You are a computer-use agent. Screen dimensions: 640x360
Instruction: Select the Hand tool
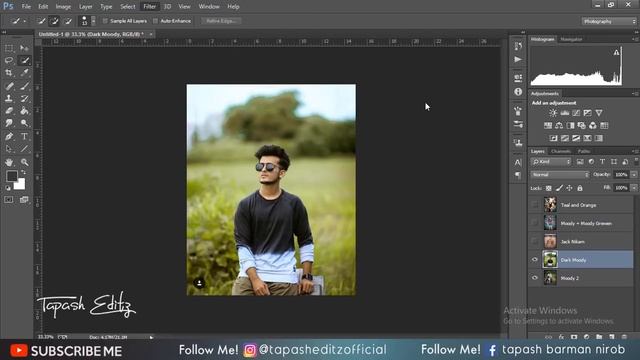coord(9,162)
